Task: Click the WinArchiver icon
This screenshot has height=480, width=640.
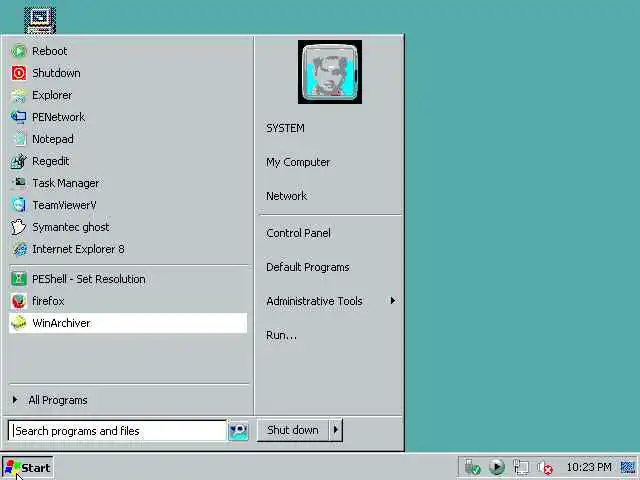Action: [x=18, y=323]
